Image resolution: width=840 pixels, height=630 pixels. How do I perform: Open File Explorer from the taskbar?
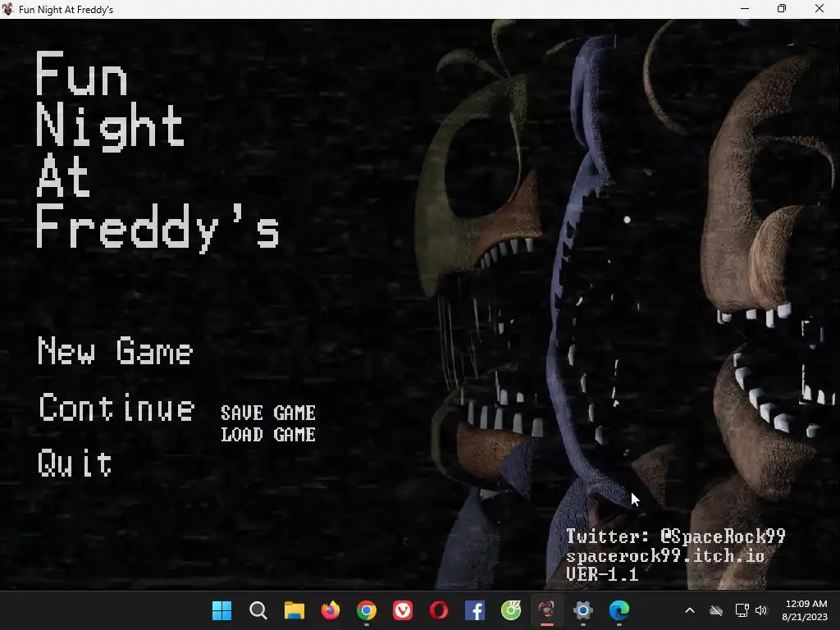coord(294,610)
